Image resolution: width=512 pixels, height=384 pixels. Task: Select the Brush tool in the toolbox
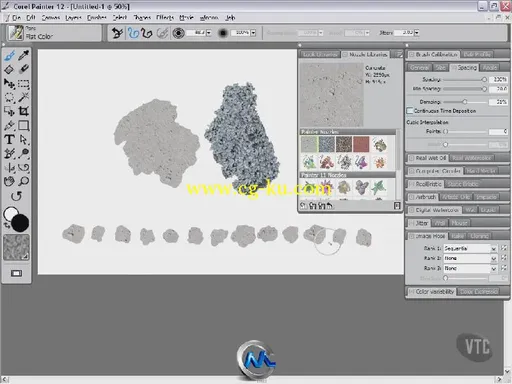point(9,56)
